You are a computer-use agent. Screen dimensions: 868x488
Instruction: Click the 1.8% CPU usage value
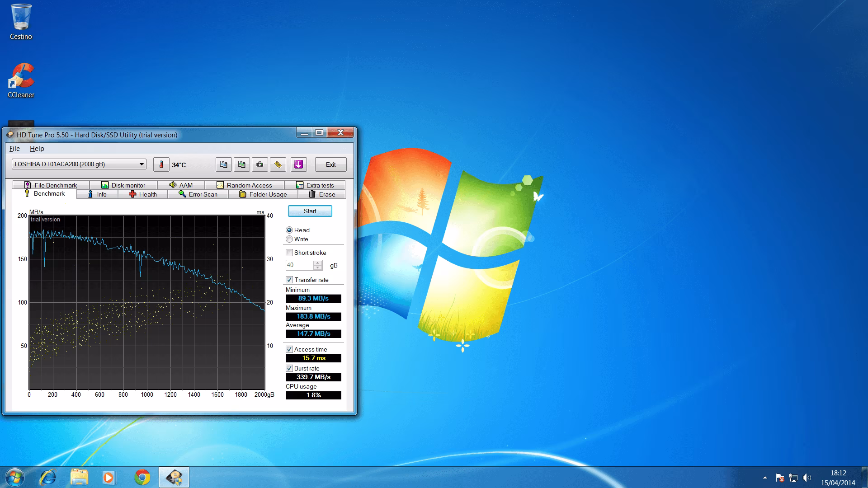click(313, 395)
